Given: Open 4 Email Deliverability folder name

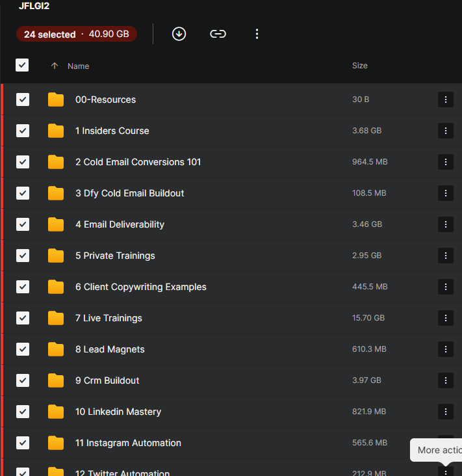Looking at the screenshot, I should point(120,224).
